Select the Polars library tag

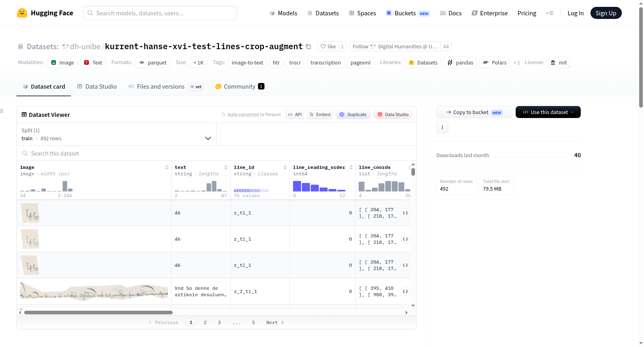coord(495,62)
